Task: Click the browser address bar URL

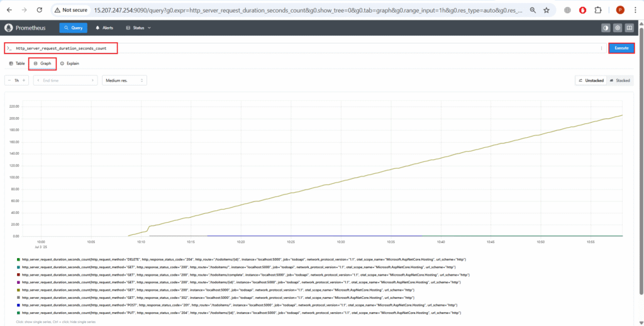Action: (308, 10)
